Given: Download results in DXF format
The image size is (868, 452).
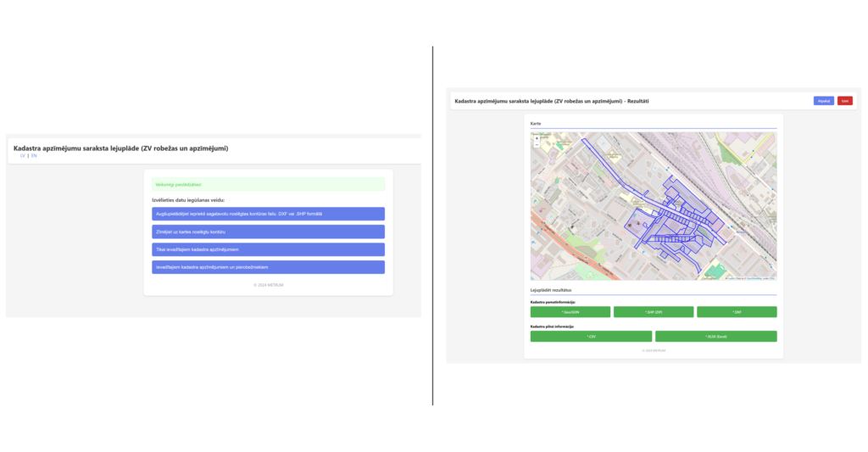Looking at the screenshot, I should (x=737, y=312).
